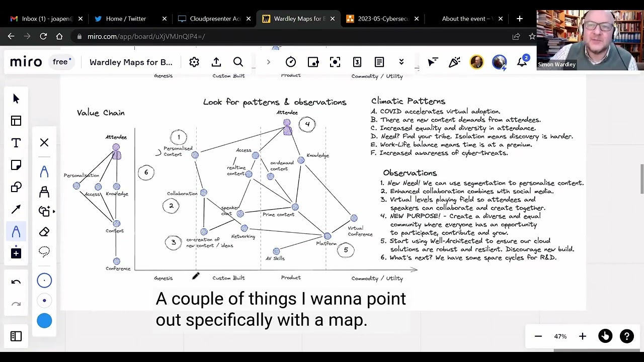
Task: Zoom out with the minus button
Action: pos(538,336)
